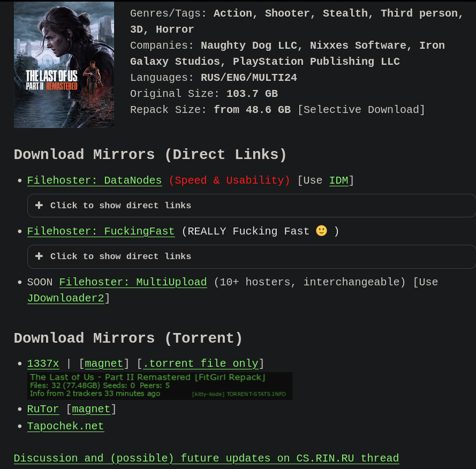Open the Tapochek.net link
The image size is (476, 469).
point(65,426)
